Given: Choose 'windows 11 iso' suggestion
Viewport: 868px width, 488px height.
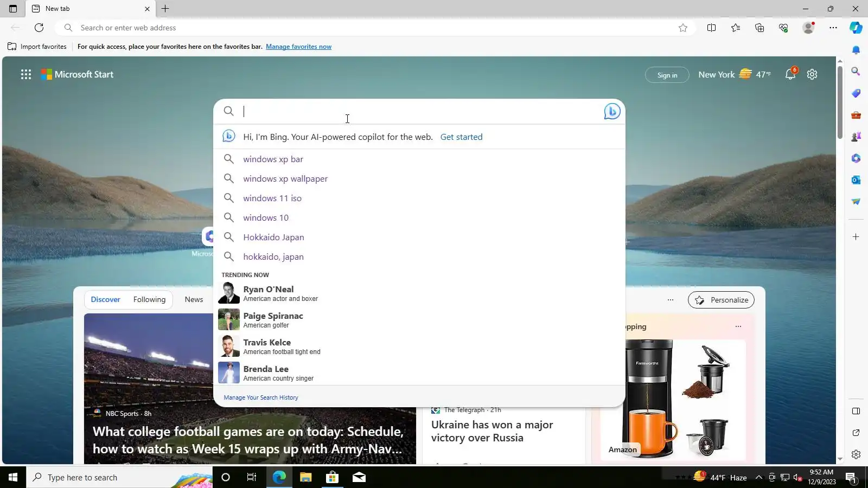Looking at the screenshot, I should pyautogui.click(x=419, y=198).
